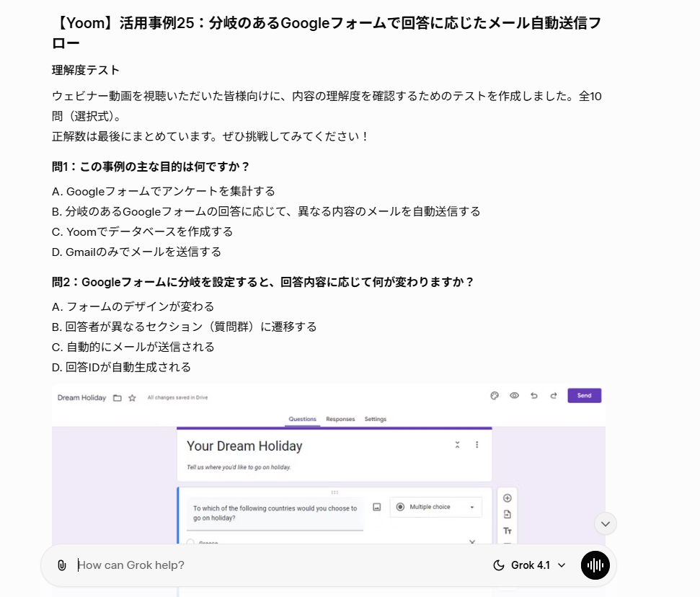Open the Grok 4.1 model selector
Image resolution: width=700 pixels, height=597 pixels.
[529, 565]
